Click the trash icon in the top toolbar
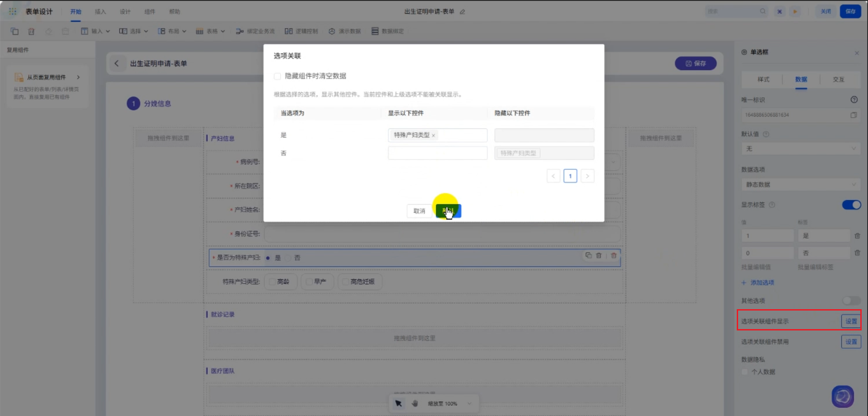The width and height of the screenshot is (868, 416). (x=31, y=31)
